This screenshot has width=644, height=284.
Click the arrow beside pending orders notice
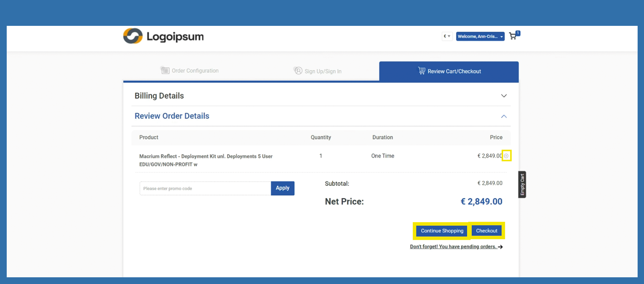tap(501, 247)
